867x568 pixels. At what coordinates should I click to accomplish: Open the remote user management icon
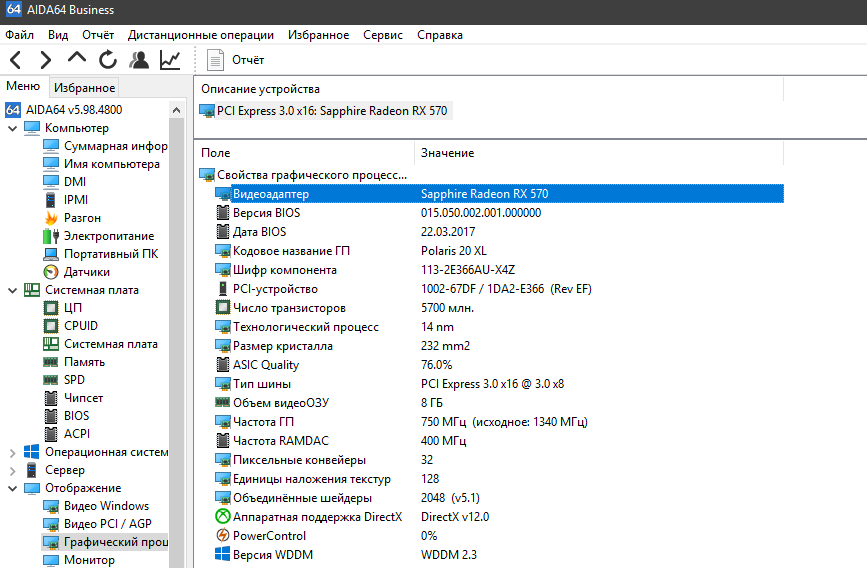pyautogui.click(x=139, y=60)
